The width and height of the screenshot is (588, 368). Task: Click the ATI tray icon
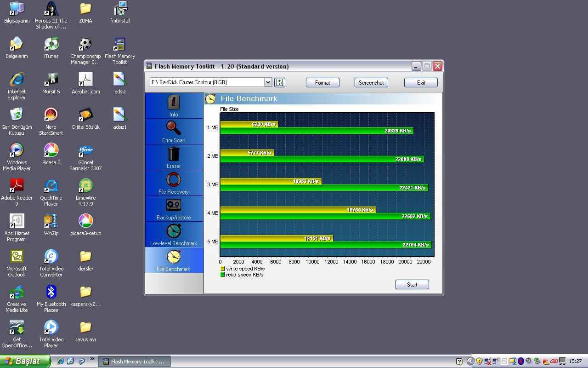(554, 362)
